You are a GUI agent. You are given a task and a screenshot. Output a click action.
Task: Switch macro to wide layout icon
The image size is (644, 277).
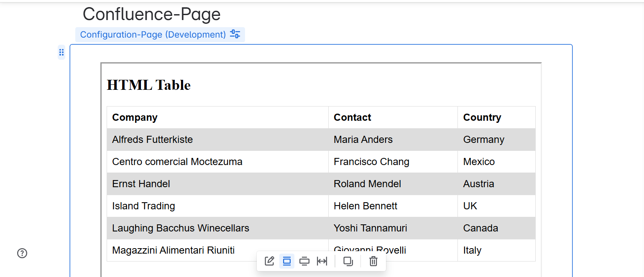tap(304, 261)
